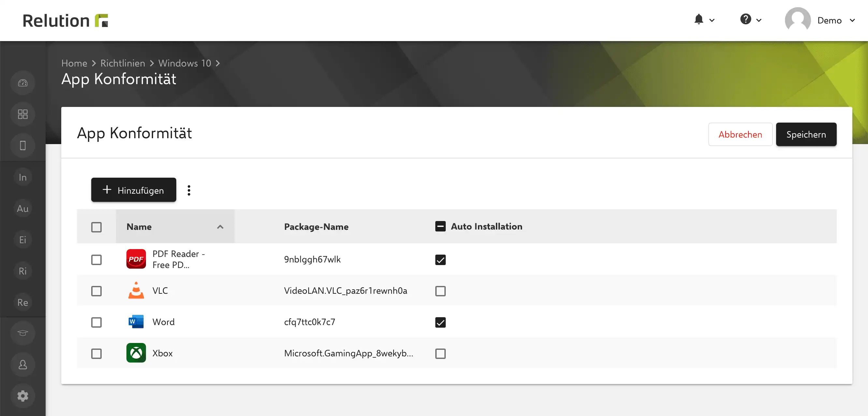Click the VLC cone app icon
The image size is (868, 416).
pos(136,290)
